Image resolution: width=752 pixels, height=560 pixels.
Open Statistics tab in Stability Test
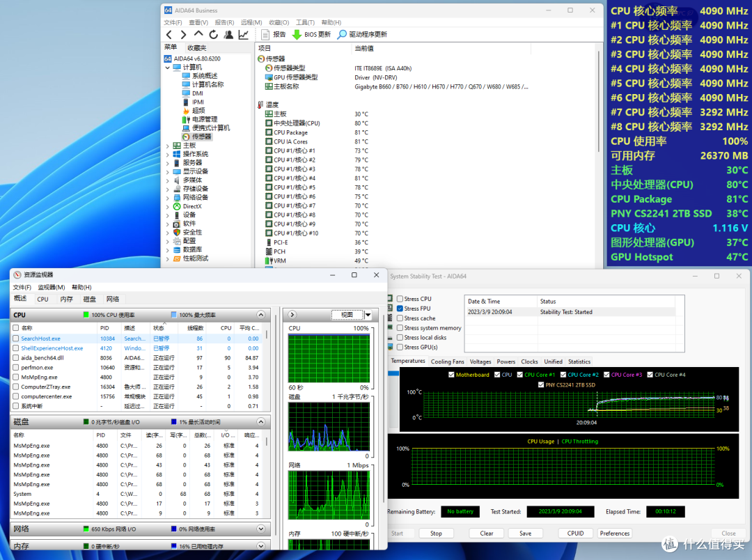click(579, 361)
